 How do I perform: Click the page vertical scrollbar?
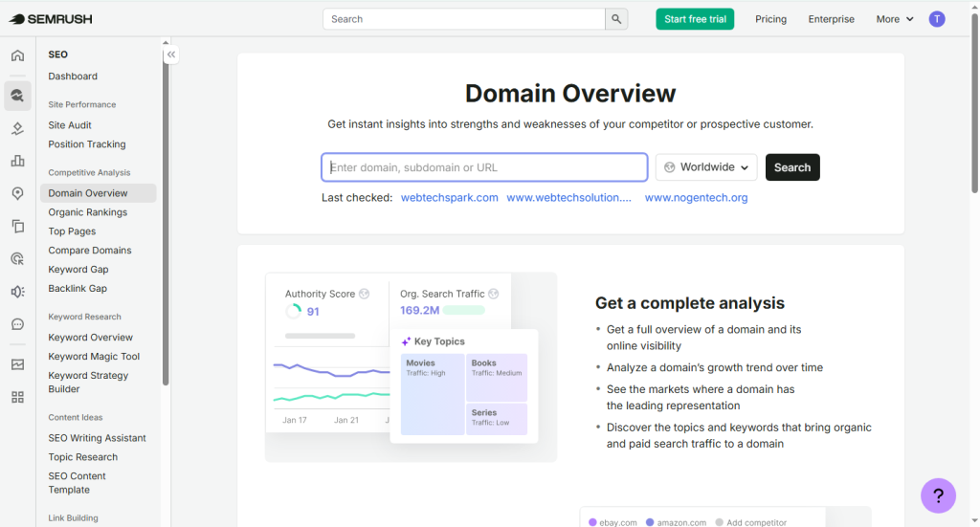[x=974, y=103]
